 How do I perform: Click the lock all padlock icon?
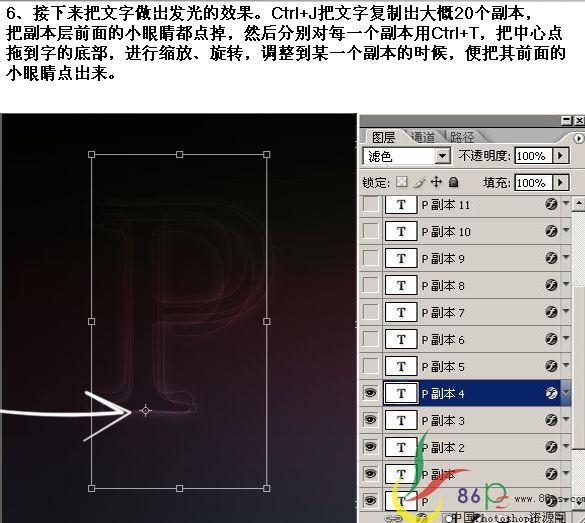click(453, 182)
